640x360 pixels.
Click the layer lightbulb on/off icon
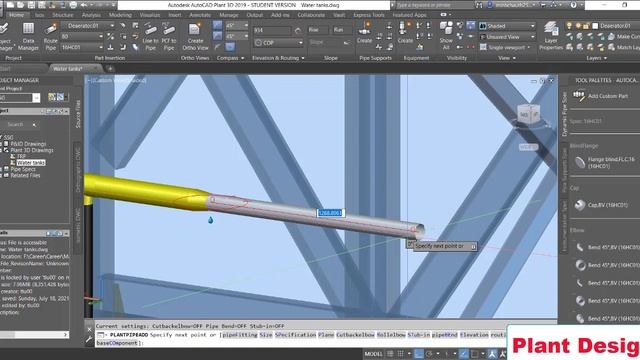pyautogui.click(x=569, y=26)
